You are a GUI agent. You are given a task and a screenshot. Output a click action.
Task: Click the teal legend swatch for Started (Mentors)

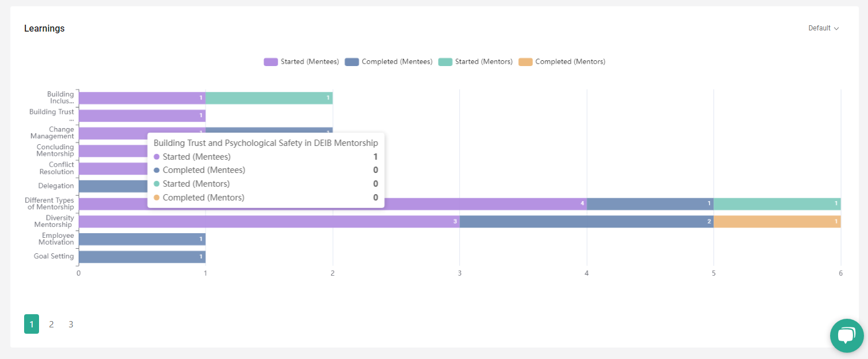[445, 61]
